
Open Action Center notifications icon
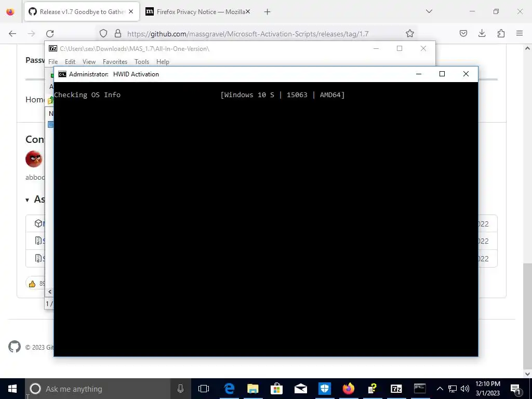pyautogui.click(x=515, y=389)
